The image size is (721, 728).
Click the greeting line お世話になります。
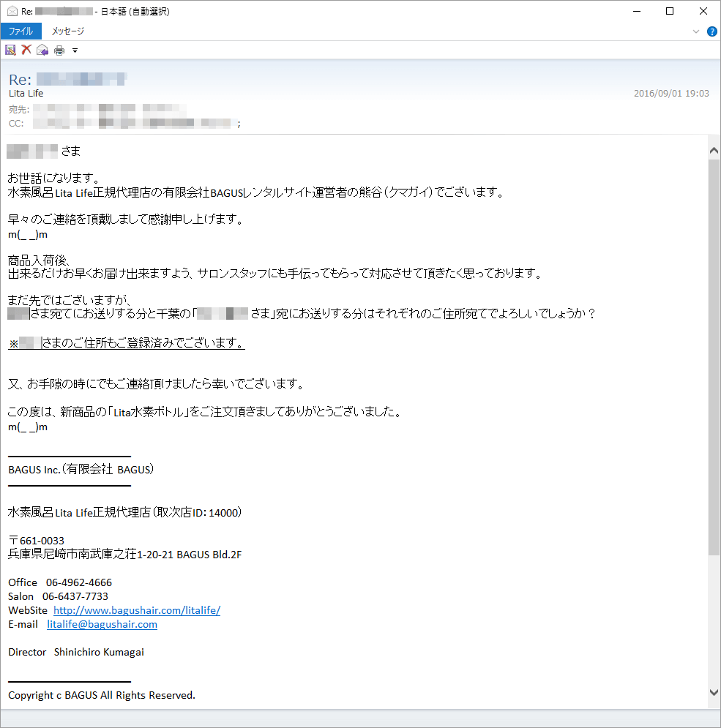53,178
